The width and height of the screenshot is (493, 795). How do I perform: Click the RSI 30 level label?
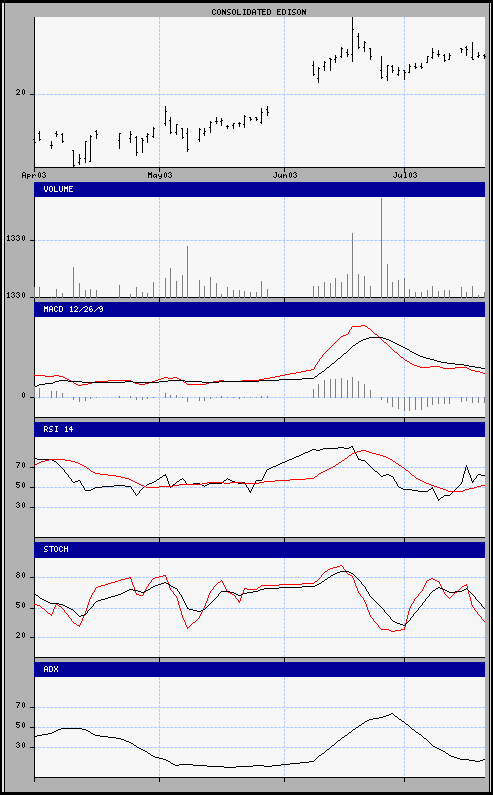[x=20, y=507]
